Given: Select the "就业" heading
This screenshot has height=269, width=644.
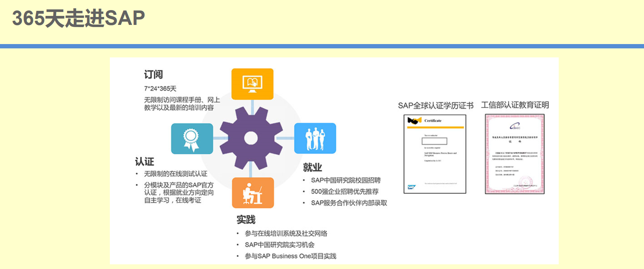Looking at the screenshot, I should [313, 168].
